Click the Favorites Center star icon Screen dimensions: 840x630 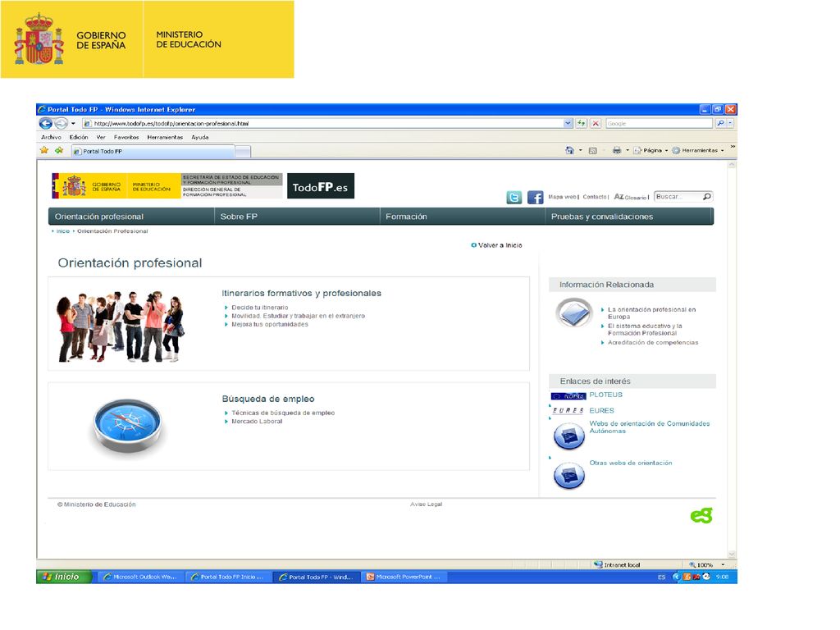[44, 151]
